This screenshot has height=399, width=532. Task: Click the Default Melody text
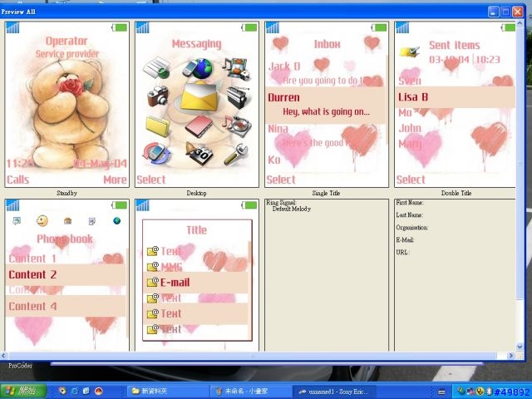pos(292,209)
